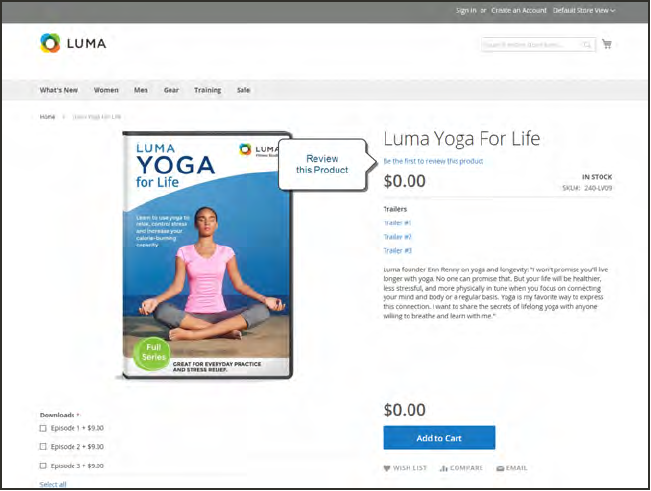Click Be the first to review link

pos(433,161)
